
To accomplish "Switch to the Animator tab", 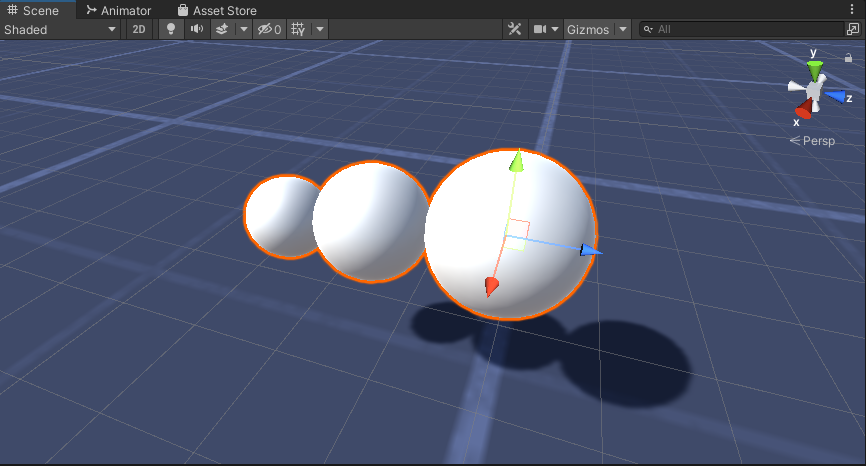I will click(118, 10).
